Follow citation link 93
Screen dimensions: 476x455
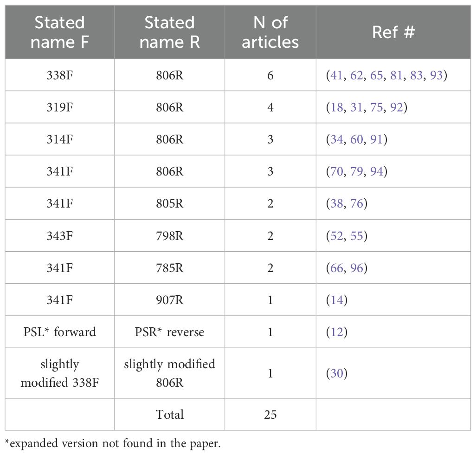tap(436, 75)
